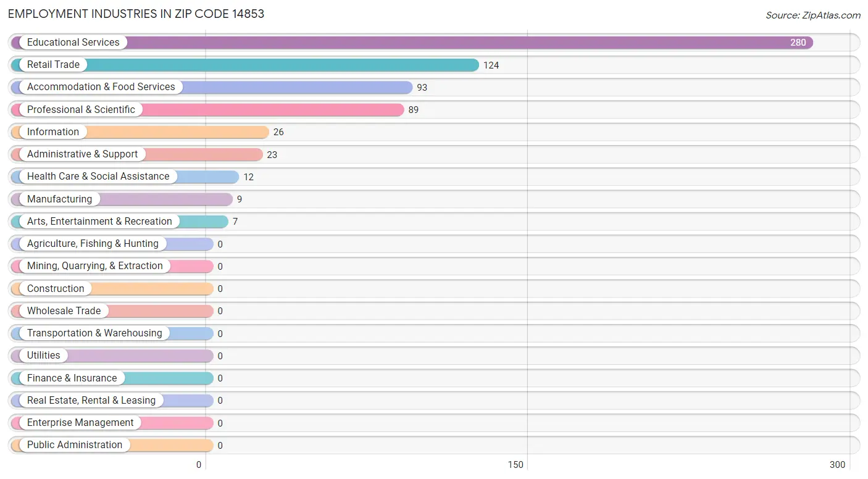The width and height of the screenshot is (868, 479).
Task: Click the teal Retail Trade bar
Action: point(245,65)
